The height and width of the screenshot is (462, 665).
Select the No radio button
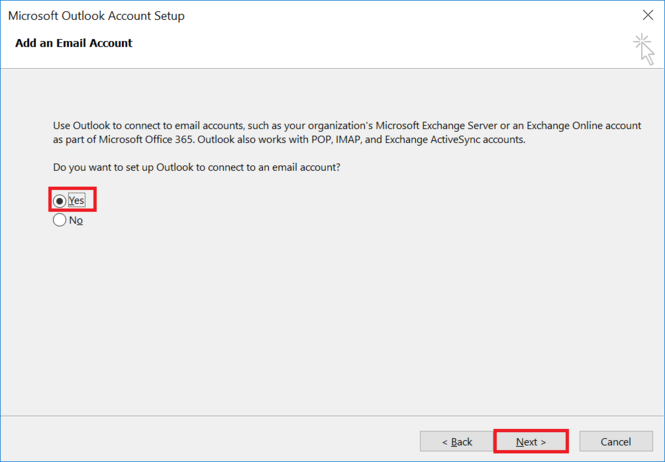[x=60, y=220]
